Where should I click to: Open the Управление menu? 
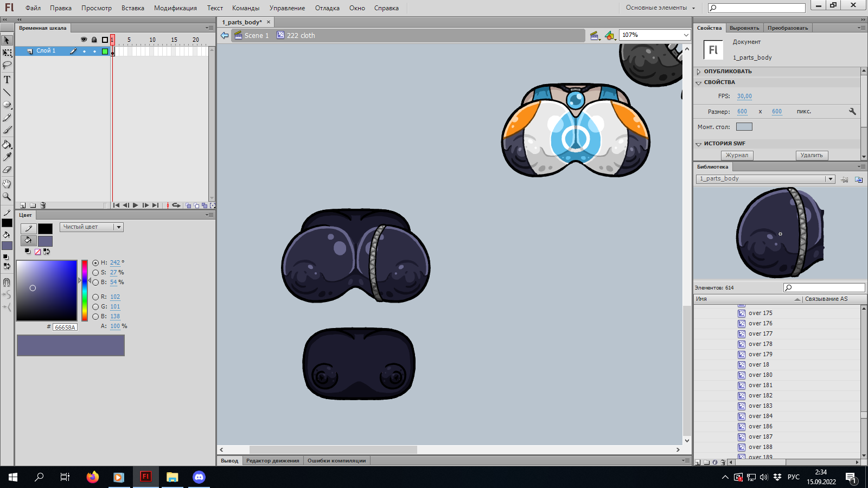pyautogui.click(x=287, y=8)
